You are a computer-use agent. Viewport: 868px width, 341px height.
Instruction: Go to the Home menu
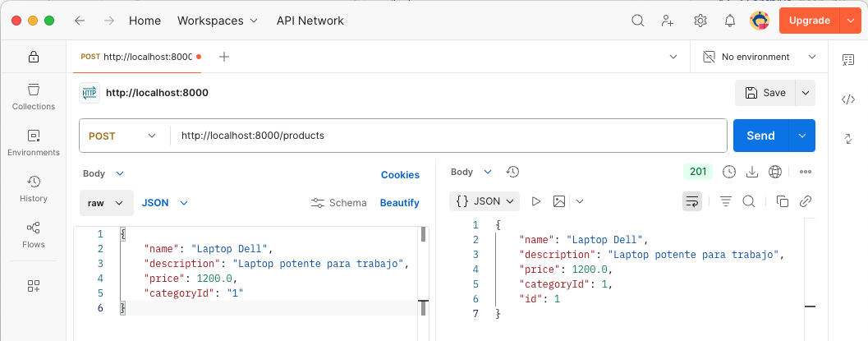click(x=145, y=21)
